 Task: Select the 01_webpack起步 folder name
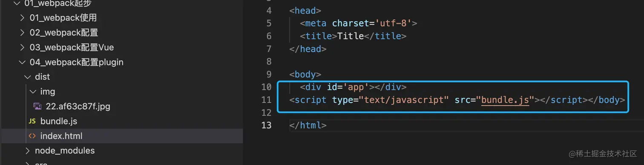[x=58, y=4]
